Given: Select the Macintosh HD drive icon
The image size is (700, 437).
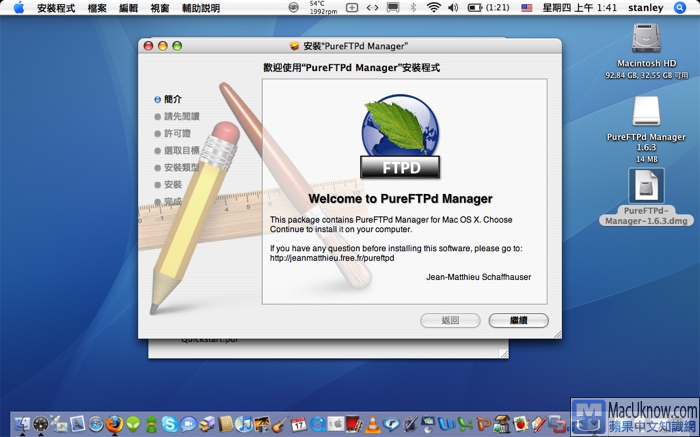Looking at the screenshot, I should (646, 38).
